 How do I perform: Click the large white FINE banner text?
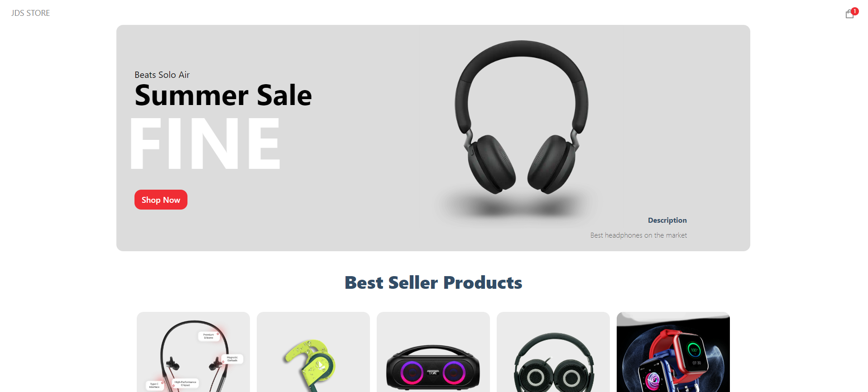coord(205,143)
